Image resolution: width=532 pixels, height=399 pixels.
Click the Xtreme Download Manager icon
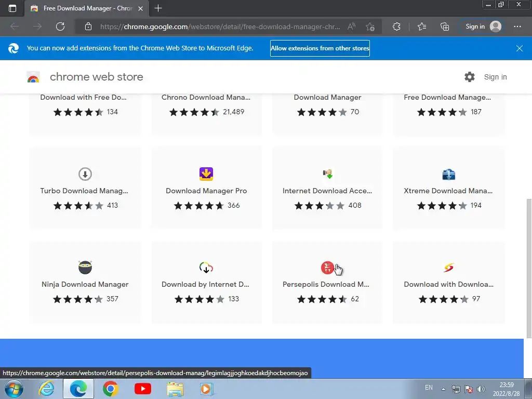[x=448, y=175]
